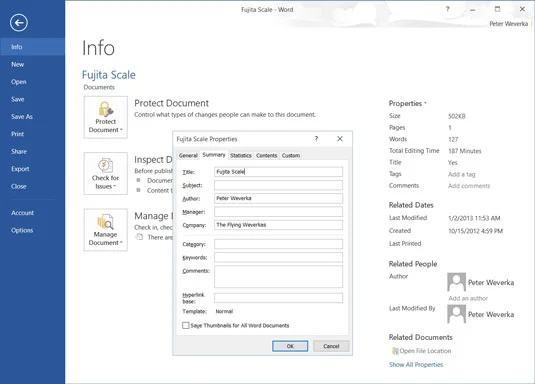
Task: Open the Export page
Action: [x=32, y=169]
